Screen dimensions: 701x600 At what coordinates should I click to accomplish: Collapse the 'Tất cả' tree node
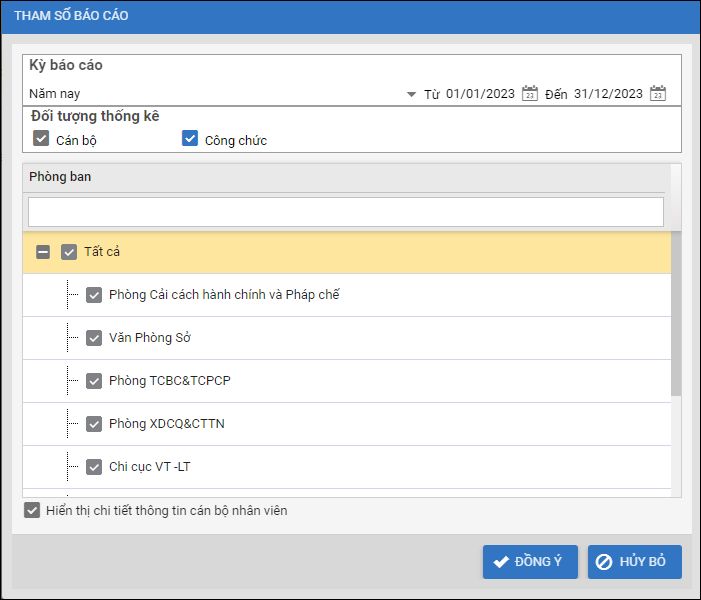pyautogui.click(x=43, y=252)
